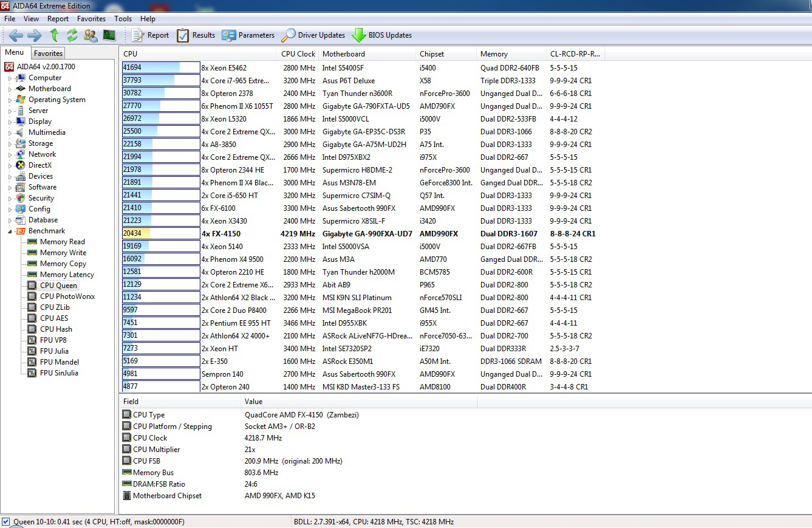
Task: Open the Favorites menu
Action: click(92, 19)
